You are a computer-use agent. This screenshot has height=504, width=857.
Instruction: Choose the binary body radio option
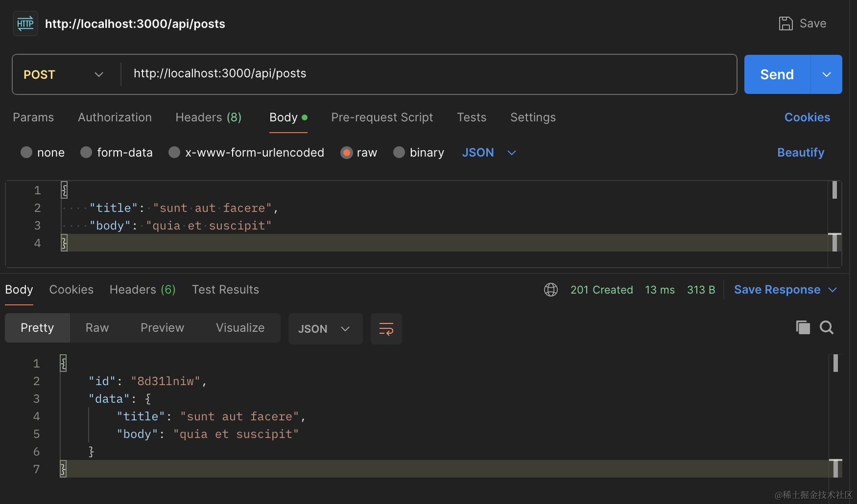tap(399, 153)
